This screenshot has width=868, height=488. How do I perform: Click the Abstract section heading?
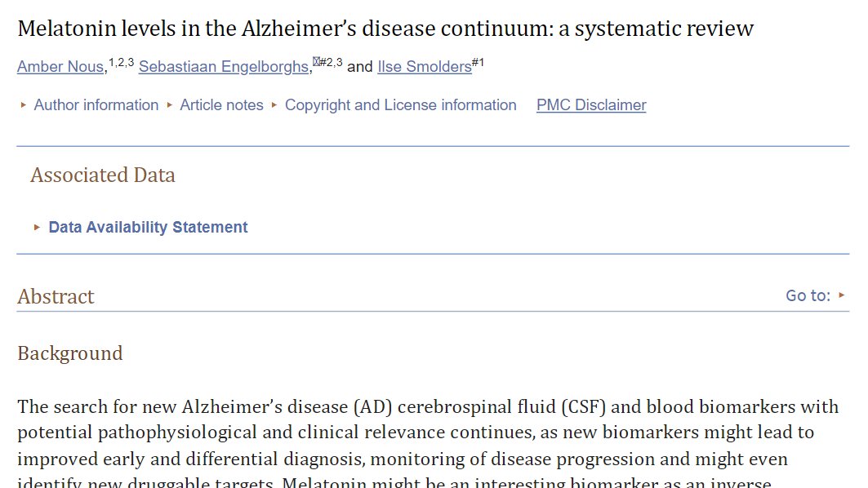(56, 296)
